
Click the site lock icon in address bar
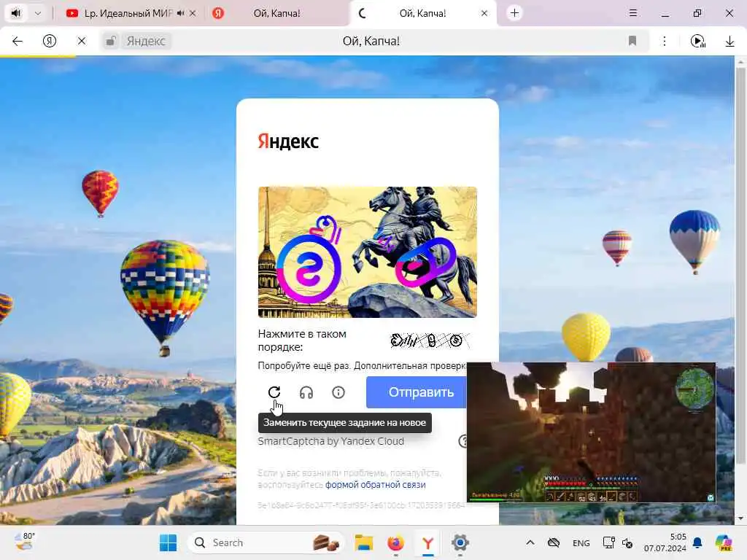[x=111, y=42]
